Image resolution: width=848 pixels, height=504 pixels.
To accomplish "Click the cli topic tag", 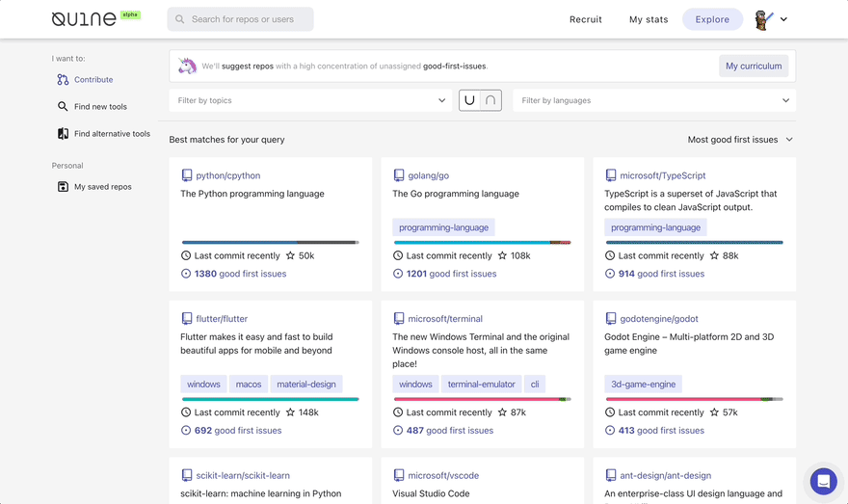I will coord(534,384).
